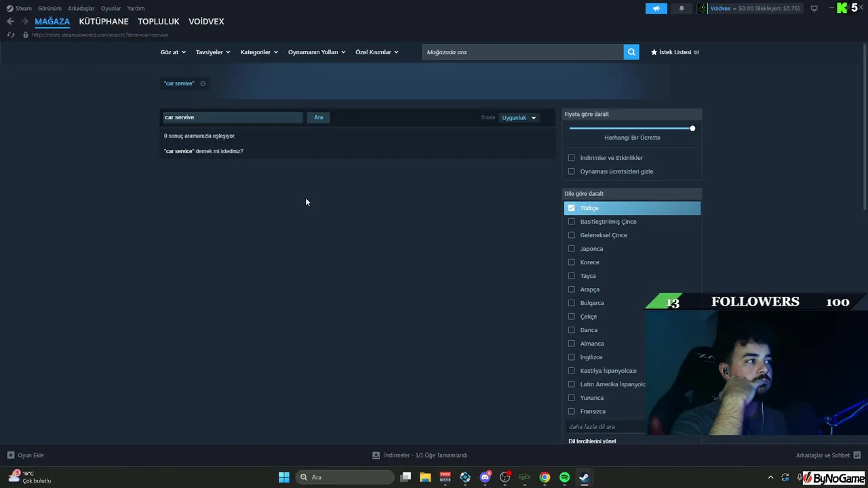868x488 pixels.
Task: Remove the "car servive" search tag
Action: tap(203, 83)
